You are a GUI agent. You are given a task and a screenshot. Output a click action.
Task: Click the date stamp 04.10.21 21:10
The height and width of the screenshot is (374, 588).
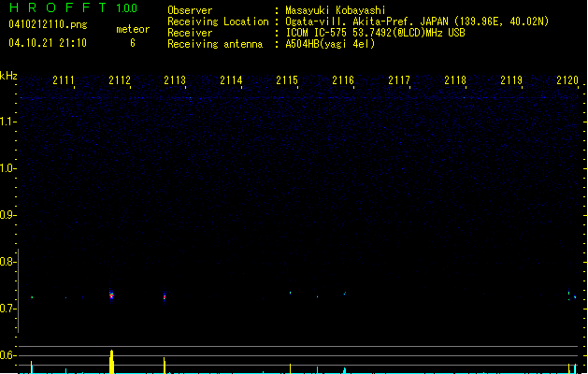[48, 43]
